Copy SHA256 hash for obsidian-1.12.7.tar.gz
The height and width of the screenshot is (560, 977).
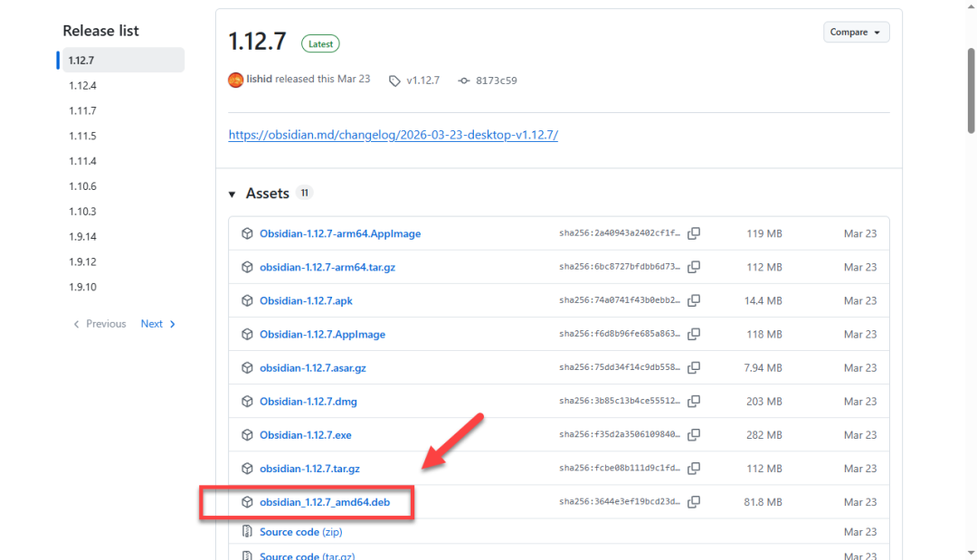(694, 469)
